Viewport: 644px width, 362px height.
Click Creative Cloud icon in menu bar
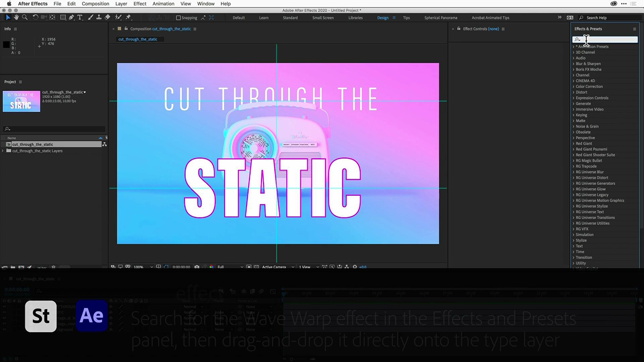[614, 4]
